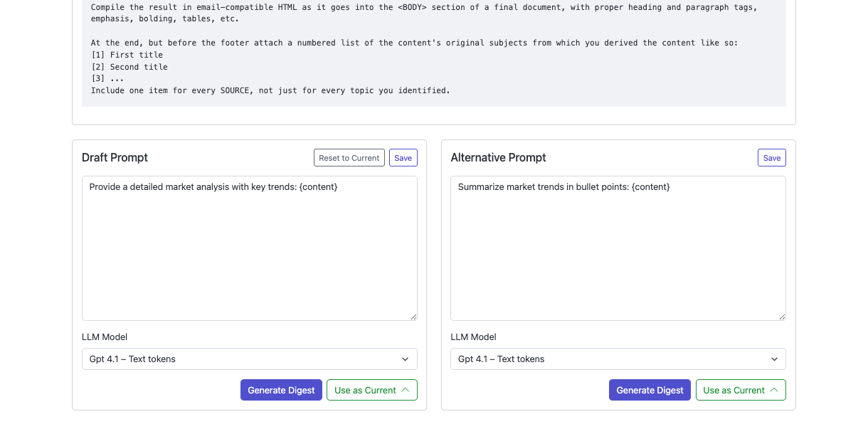
Task: Open Draft Prompt LLM Model dropdown
Action: (x=250, y=359)
